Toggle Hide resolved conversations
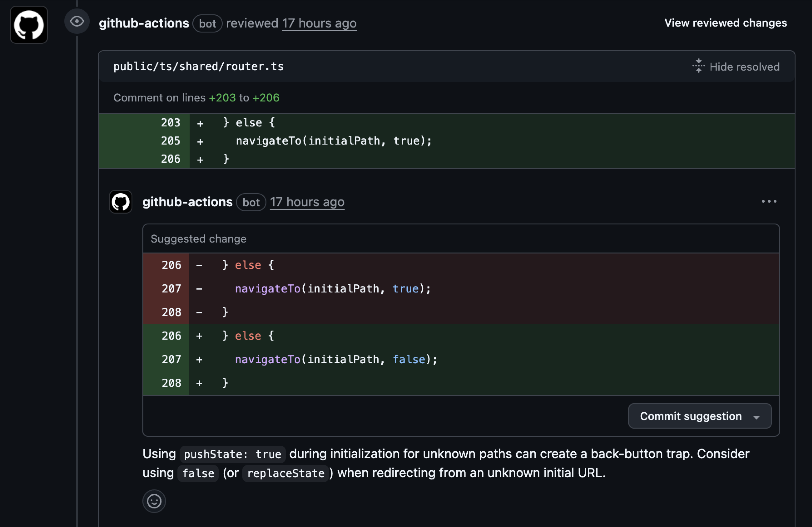 tap(744, 67)
